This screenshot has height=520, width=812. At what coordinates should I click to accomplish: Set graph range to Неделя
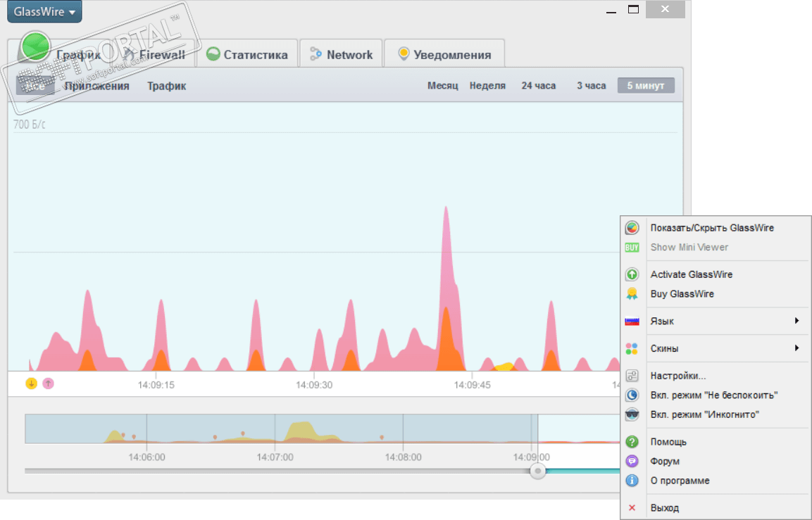tap(487, 85)
